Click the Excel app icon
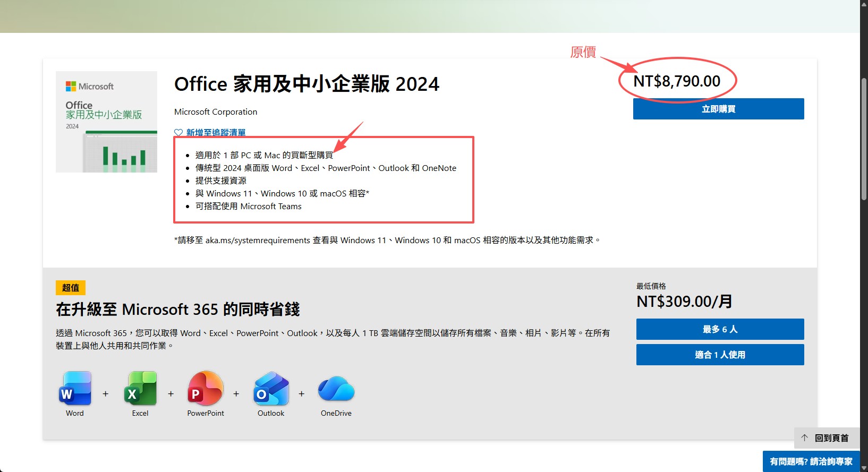 tap(140, 389)
